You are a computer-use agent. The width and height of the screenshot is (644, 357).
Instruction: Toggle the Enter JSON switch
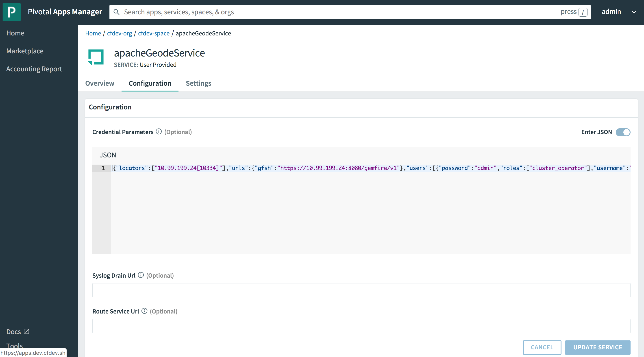click(x=623, y=132)
